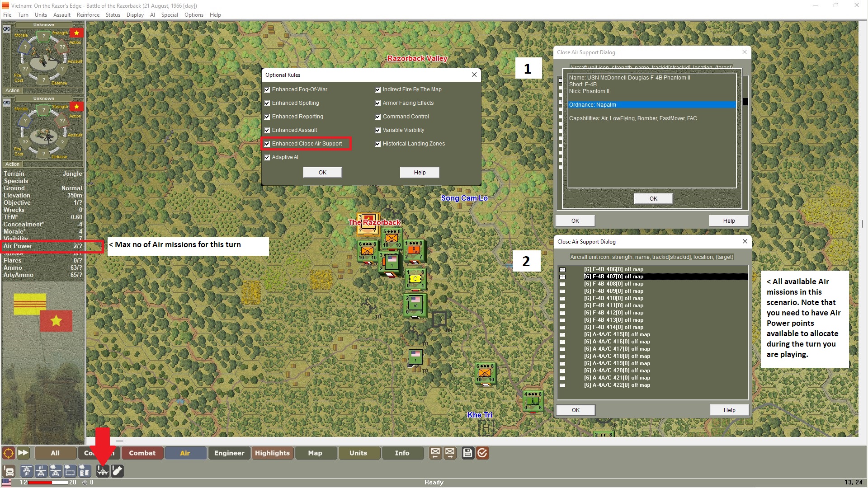Select the Combat toolbar tab
This screenshot has height=488, width=868.
coord(142,453)
